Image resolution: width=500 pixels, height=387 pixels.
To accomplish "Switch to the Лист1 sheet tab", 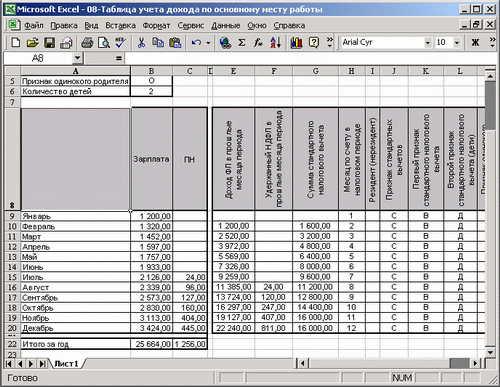I will pos(66,364).
